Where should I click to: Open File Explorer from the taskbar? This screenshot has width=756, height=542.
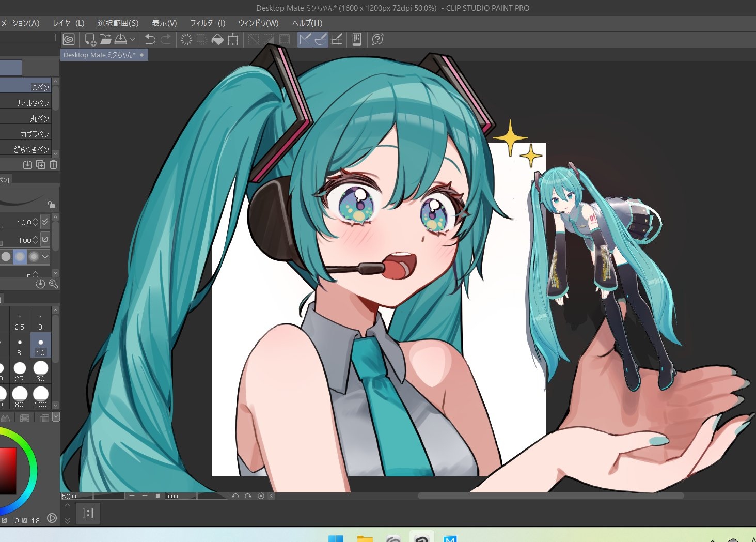click(365, 539)
